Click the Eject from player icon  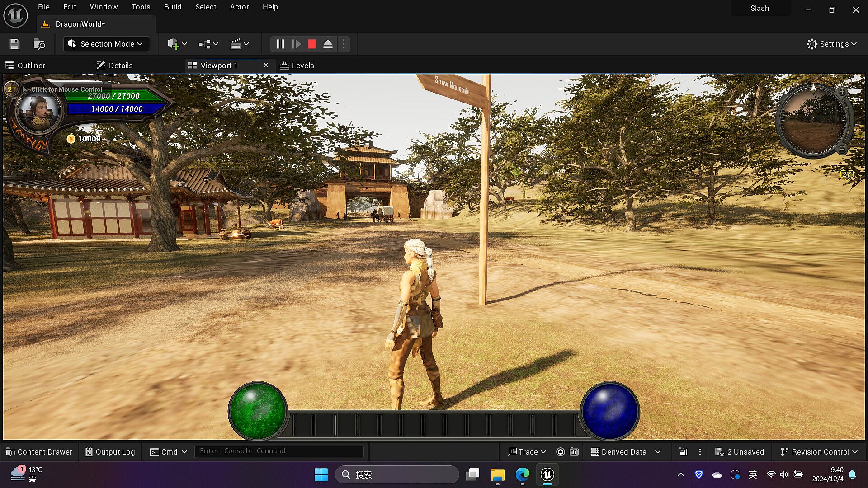(328, 44)
